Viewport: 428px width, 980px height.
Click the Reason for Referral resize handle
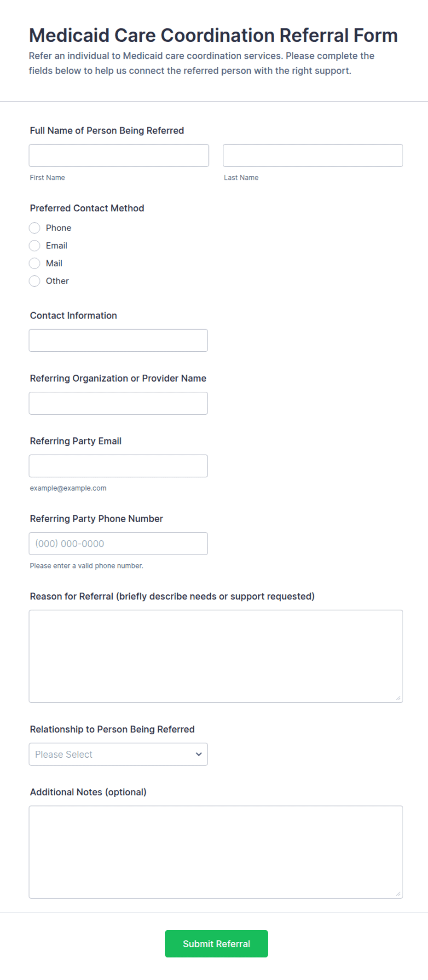click(399, 698)
